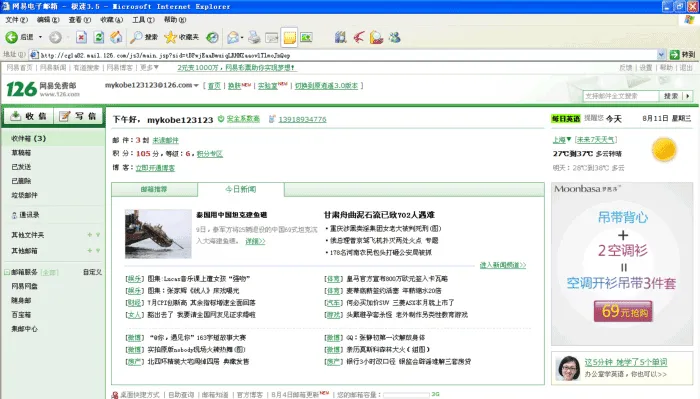Open the browser History icon
This screenshot has width=700, height=399.
212,37
